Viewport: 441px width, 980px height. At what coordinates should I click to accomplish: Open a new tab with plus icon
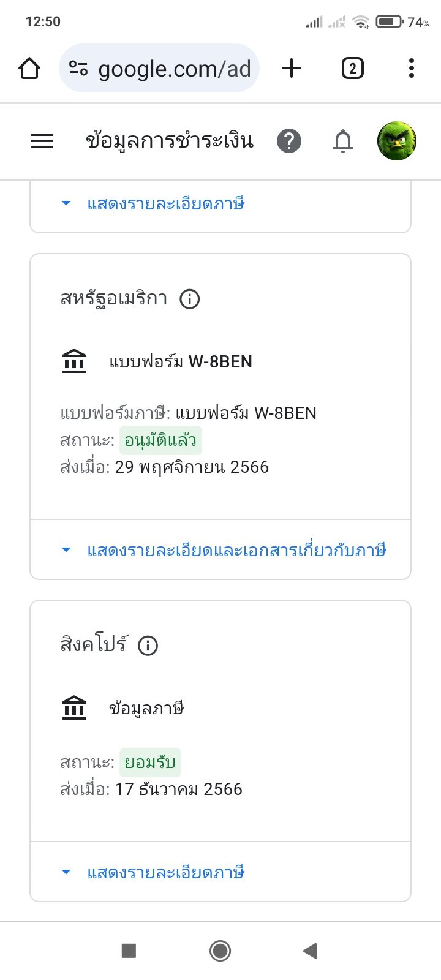pyautogui.click(x=292, y=69)
